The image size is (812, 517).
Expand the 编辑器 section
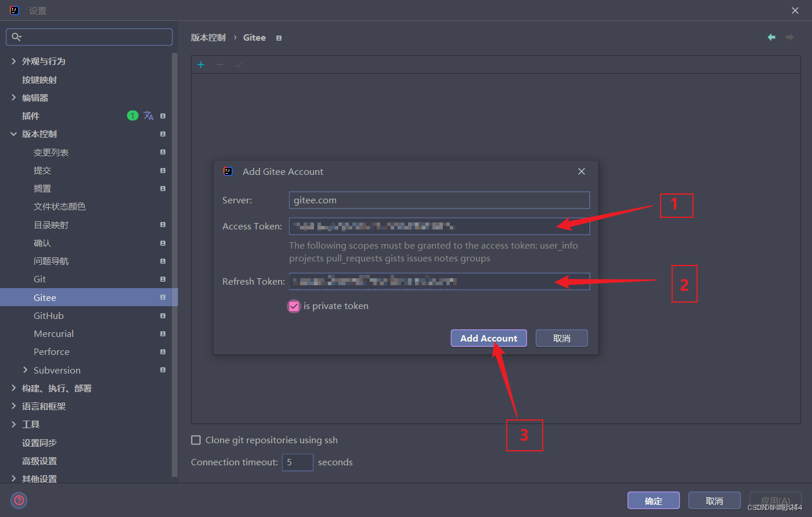13,98
